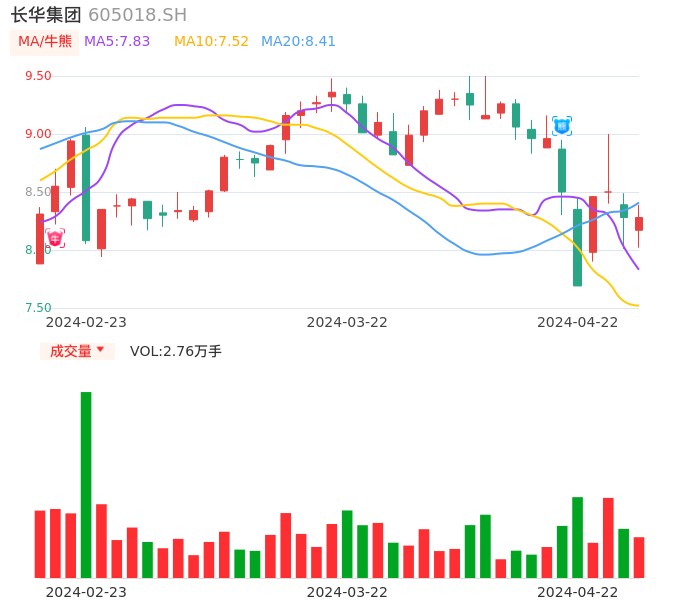
Task: Click the blue bear marker on the chart
Action: (x=562, y=126)
